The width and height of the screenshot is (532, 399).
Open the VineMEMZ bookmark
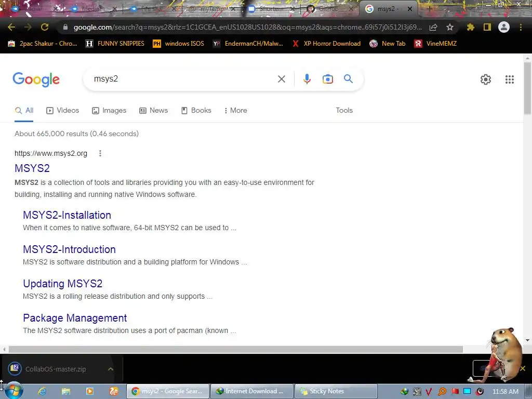tap(436, 44)
